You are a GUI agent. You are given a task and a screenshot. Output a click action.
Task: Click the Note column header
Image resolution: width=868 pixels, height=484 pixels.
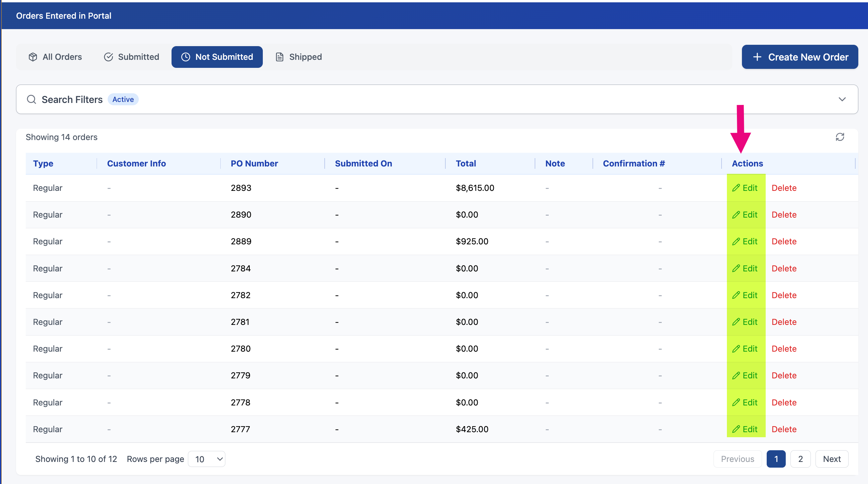point(555,163)
